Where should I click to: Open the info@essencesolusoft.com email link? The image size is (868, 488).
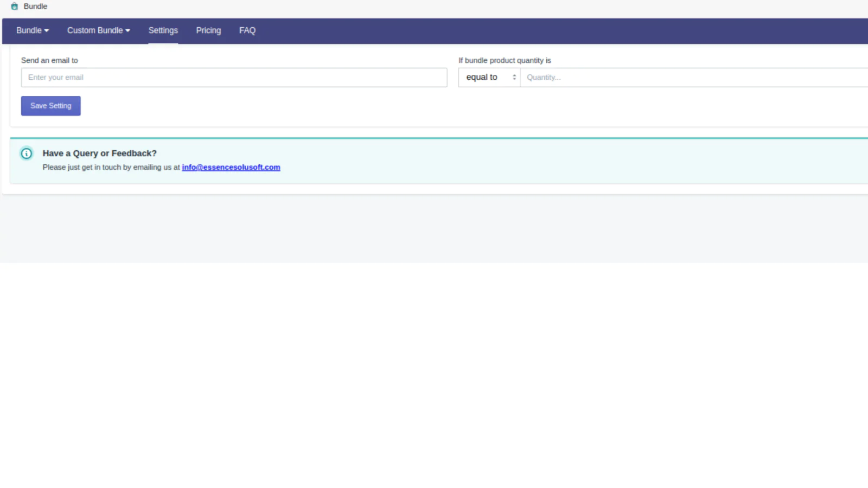231,167
